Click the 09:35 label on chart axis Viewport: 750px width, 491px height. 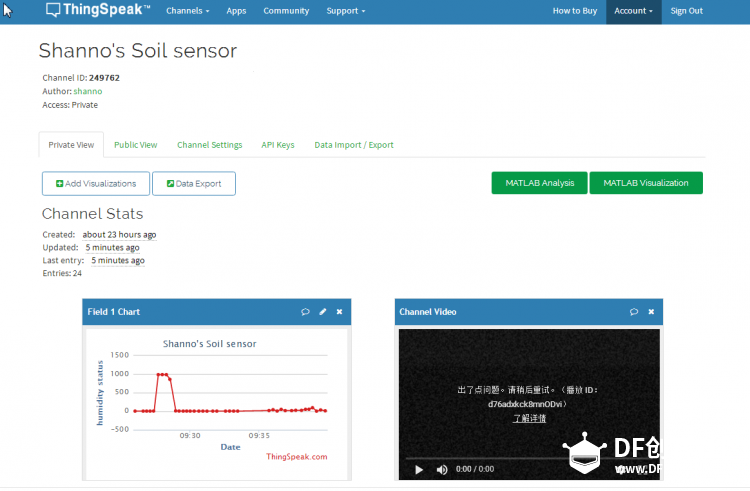pyautogui.click(x=259, y=436)
